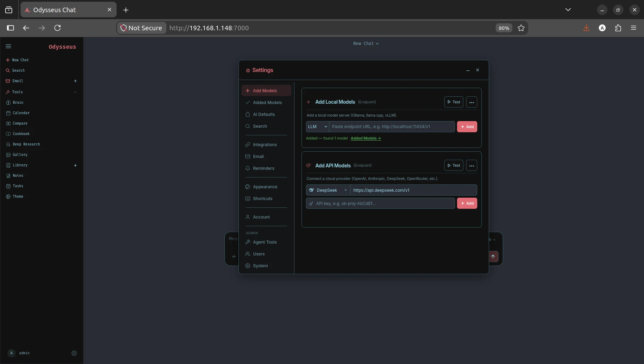Focus the API key input field
Image resolution: width=644 pixels, height=364 pixels.
click(x=380, y=203)
